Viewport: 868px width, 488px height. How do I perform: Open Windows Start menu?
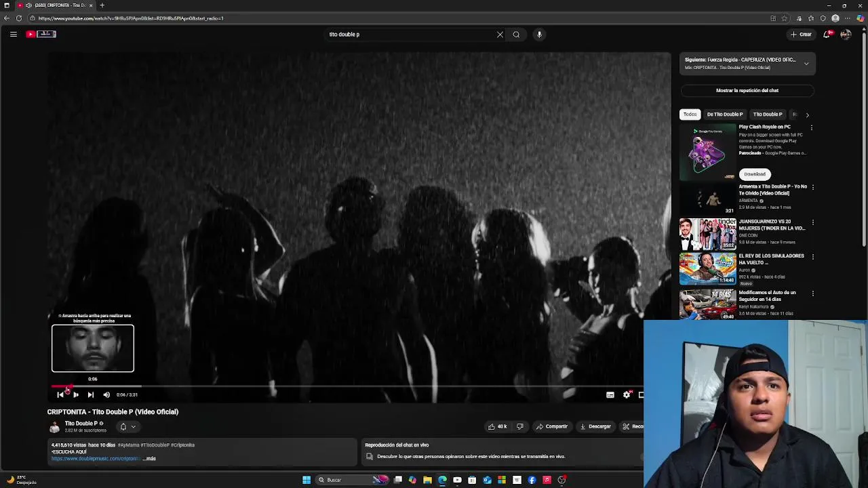[307, 480]
